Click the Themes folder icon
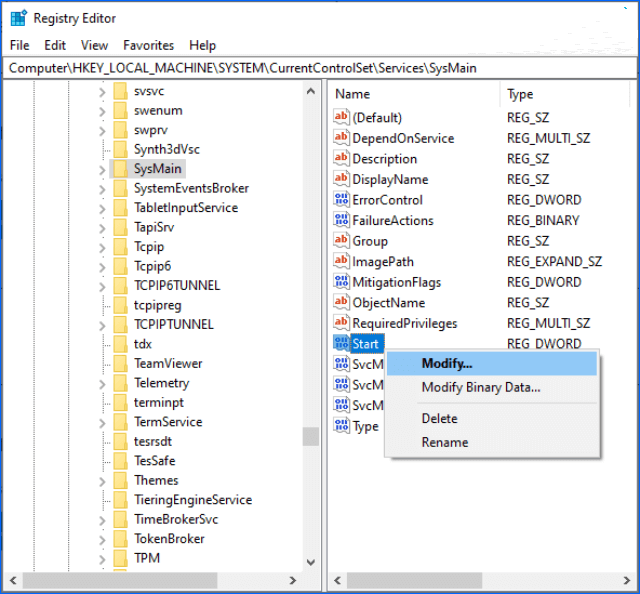Image resolution: width=640 pixels, height=594 pixels. click(x=120, y=480)
